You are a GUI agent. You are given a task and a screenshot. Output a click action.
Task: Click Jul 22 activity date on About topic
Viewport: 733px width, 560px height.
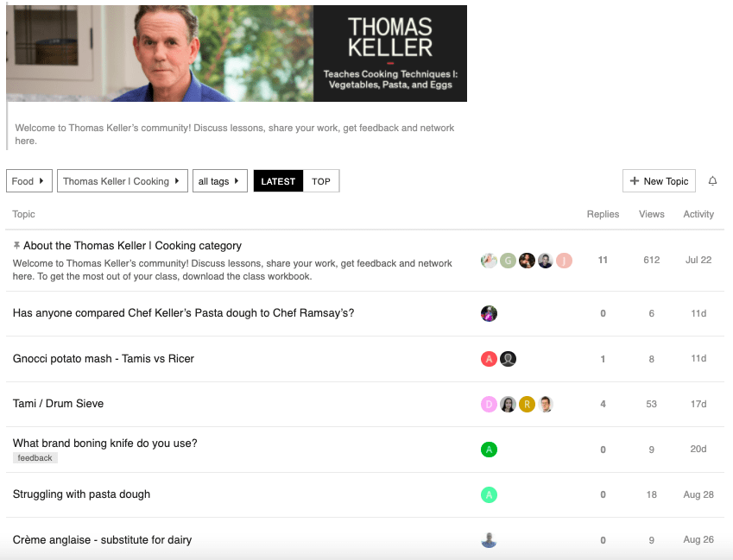pos(698,260)
